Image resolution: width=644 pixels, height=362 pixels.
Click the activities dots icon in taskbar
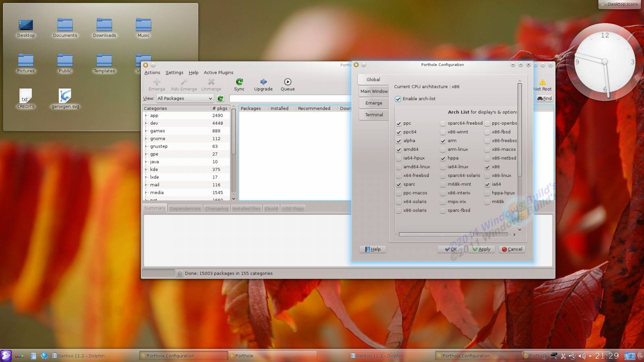19,356
